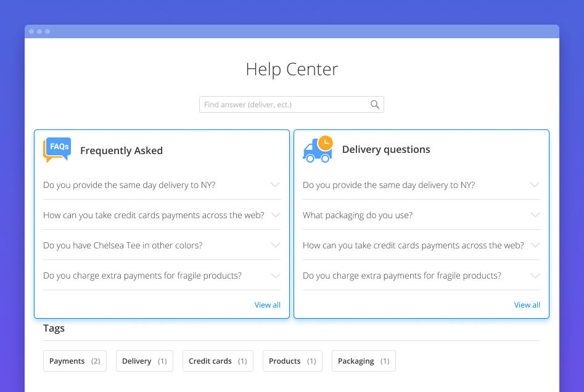
Task: Select the Payments tag
Action: click(x=75, y=361)
